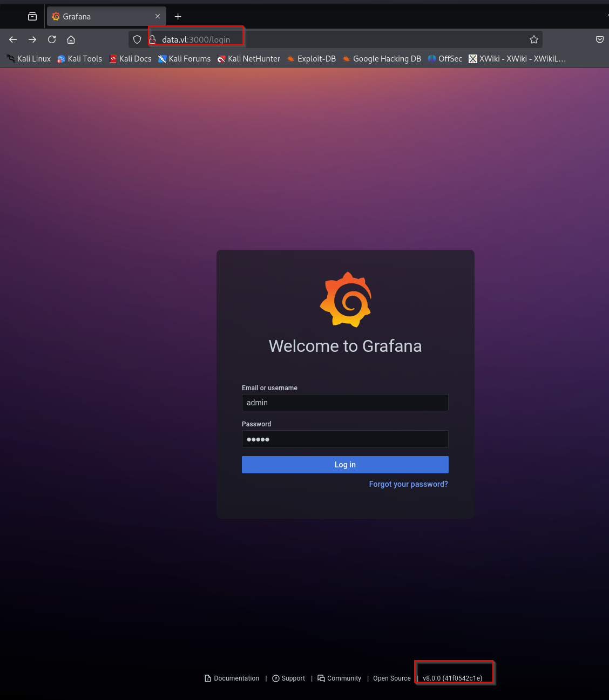Click the site security padlock icon

click(152, 39)
